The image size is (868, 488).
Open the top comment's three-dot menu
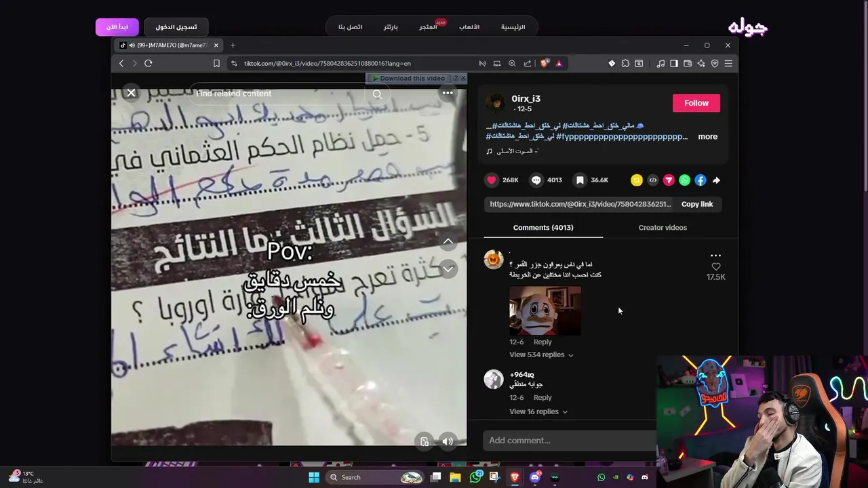[715, 256]
